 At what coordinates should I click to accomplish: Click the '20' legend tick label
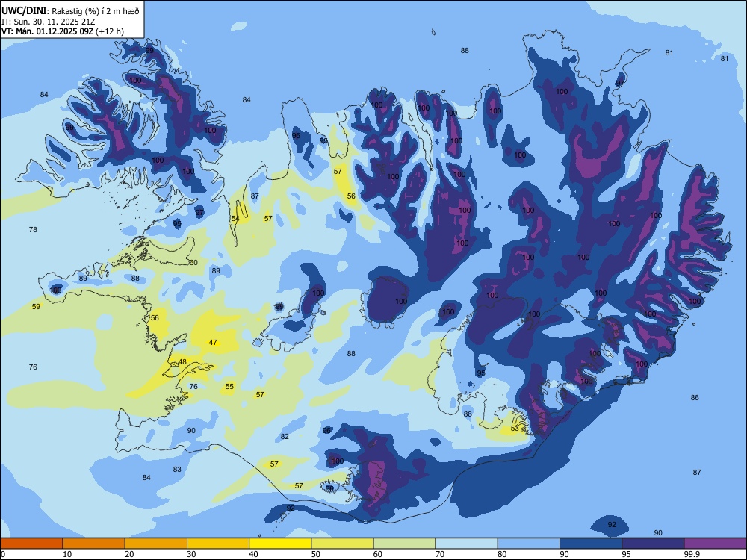129,554
